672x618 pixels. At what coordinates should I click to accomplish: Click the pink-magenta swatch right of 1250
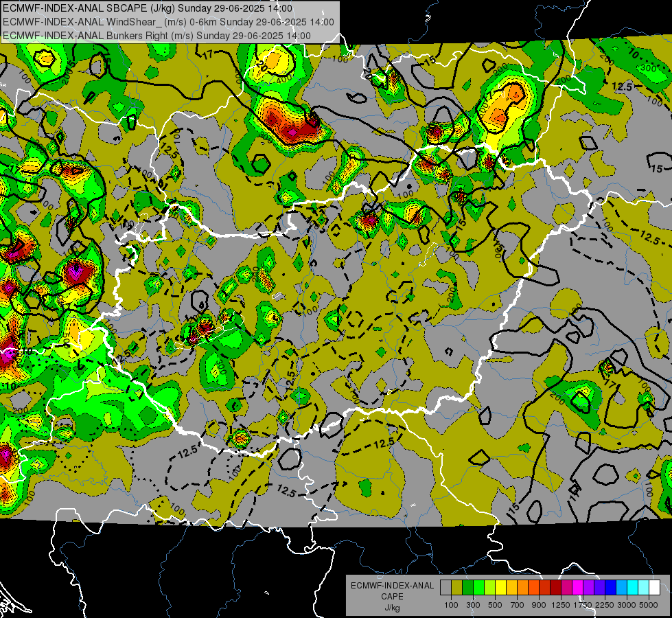coord(566,588)
